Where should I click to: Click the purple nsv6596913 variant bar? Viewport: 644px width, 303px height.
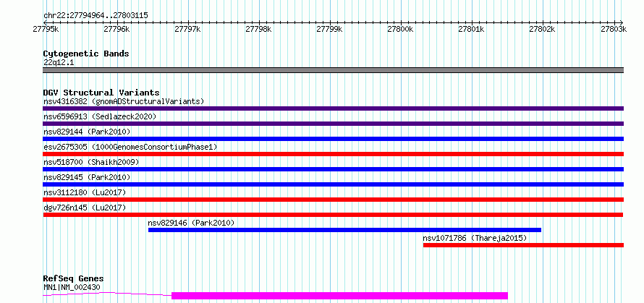click(x=333, y=124)
